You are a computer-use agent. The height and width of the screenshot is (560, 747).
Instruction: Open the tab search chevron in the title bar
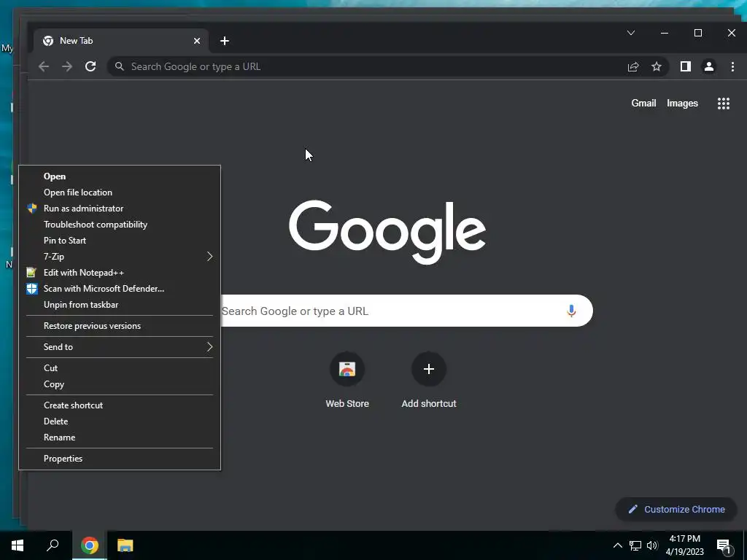pos(631,33)
